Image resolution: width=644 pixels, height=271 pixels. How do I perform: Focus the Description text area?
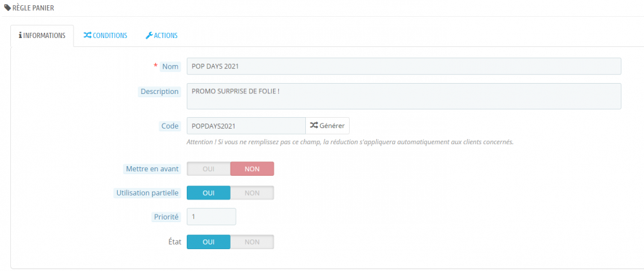(x=404, y=97)
